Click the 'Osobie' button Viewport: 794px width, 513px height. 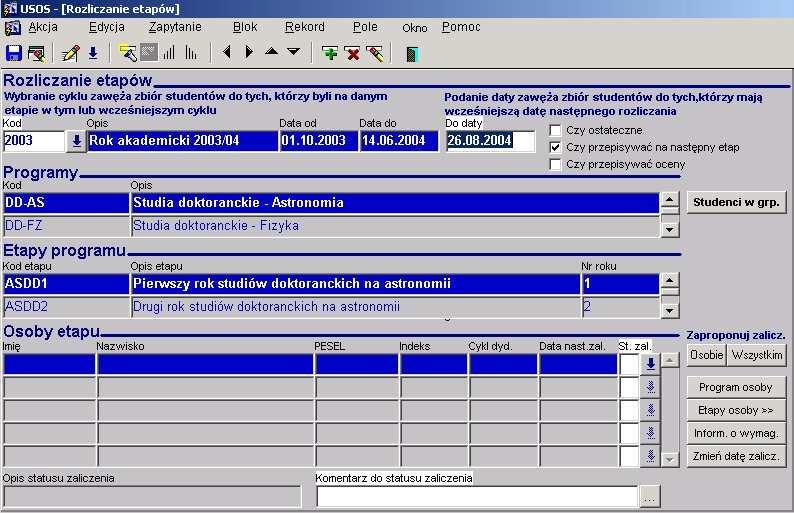tap(706, 355)
